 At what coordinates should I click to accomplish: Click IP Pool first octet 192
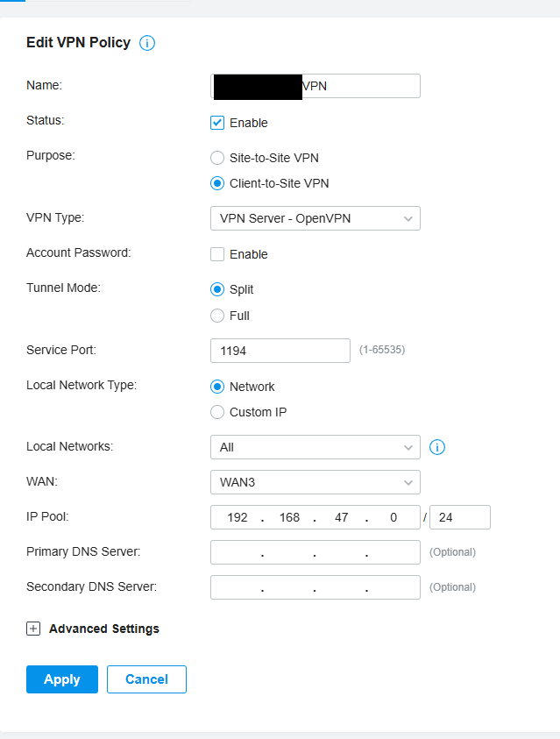tap(237, 517)
